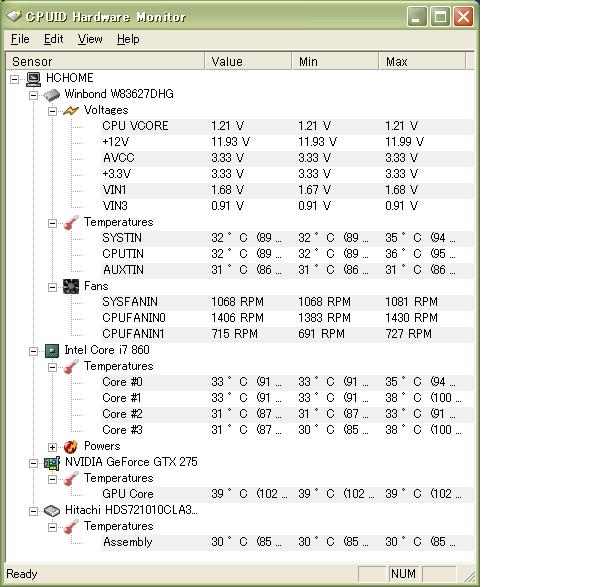Screen dimensions: 600x587
Task: Select the Core #2 temperature row
Action: [287, 414]
